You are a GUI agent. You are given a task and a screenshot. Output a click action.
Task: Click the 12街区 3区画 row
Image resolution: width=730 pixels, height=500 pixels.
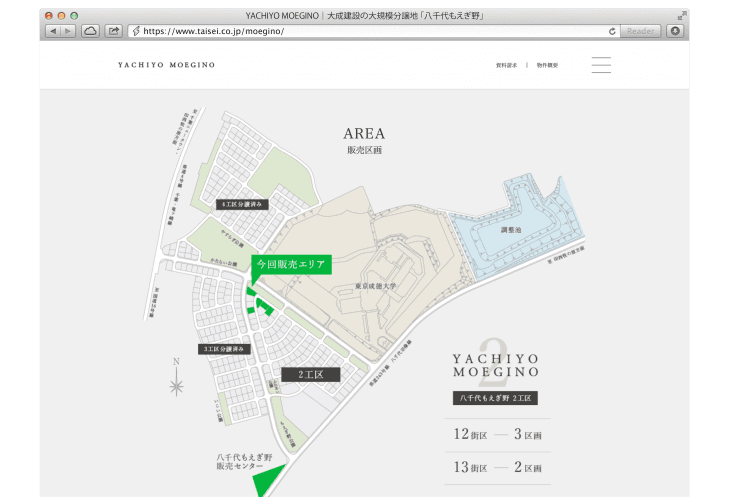pos(497,434)
